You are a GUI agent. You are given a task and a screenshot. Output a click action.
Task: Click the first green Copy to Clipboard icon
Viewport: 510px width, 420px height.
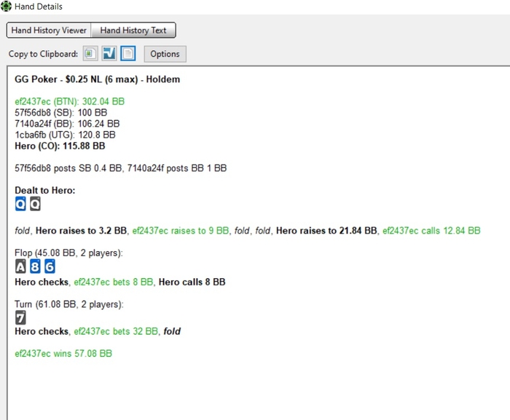[90, 54]
